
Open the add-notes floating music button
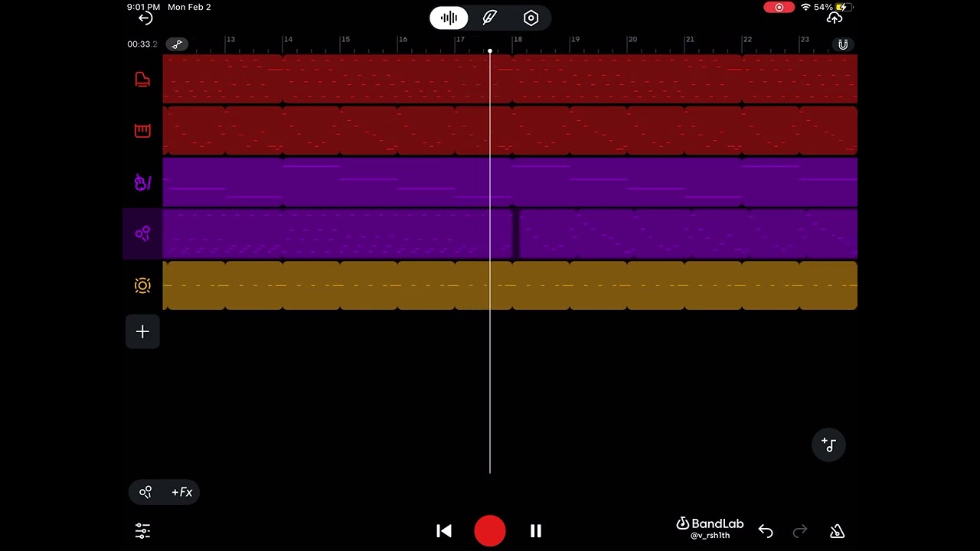[x=829, y=444]
